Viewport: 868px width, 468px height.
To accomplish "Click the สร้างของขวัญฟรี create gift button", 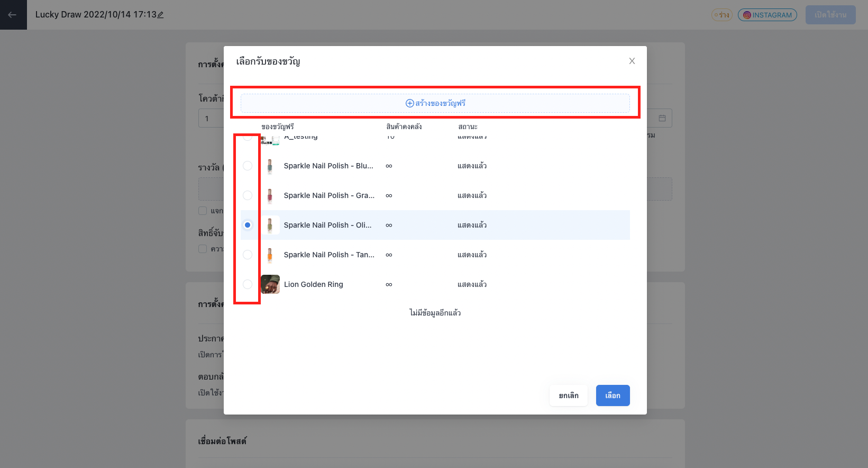I will click(x=435, y=103).
